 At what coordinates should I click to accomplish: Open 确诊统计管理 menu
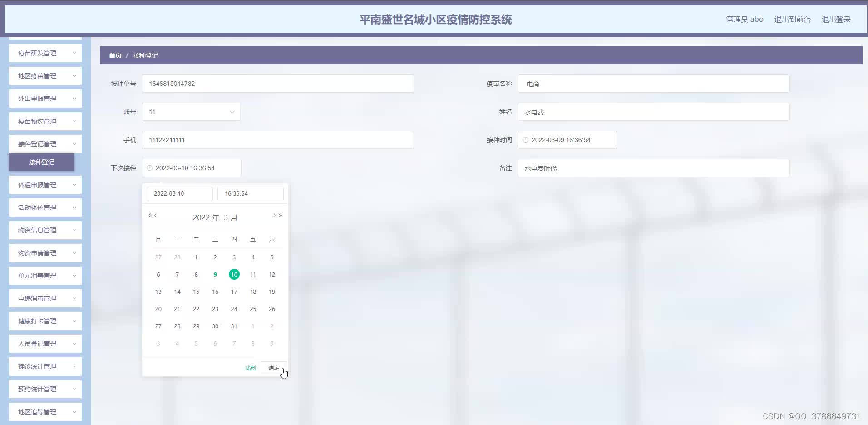pos(45,366)
